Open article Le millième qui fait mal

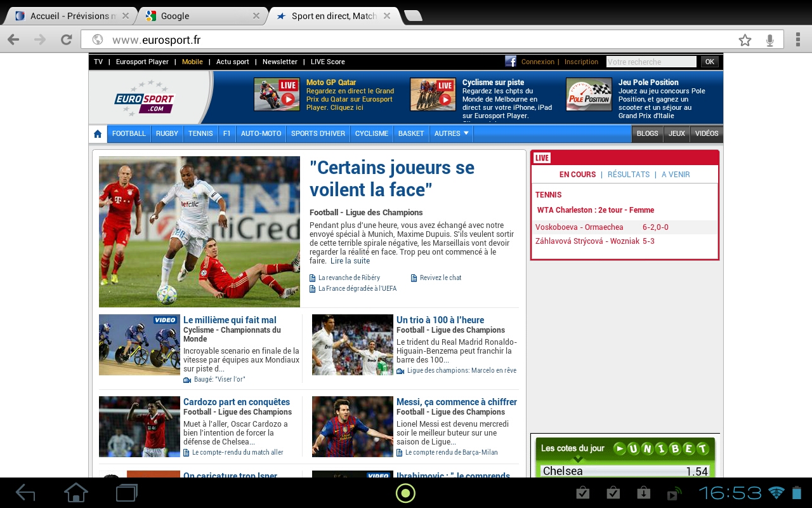click(230, 320)
